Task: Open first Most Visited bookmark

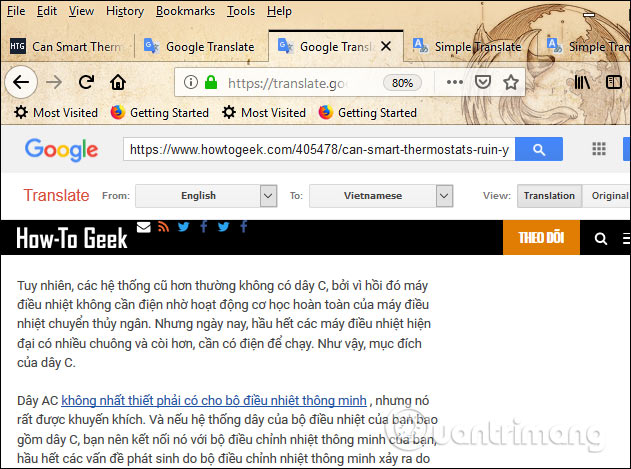Action: 56,112
